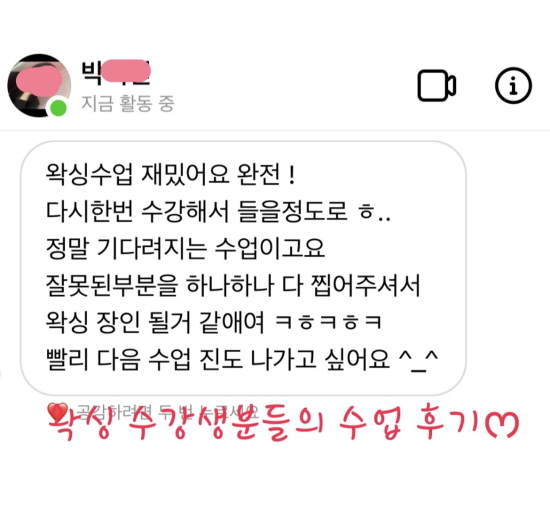The image size is (550, 510).
Task: Open the conversation info icon
Action: (513, 86)
